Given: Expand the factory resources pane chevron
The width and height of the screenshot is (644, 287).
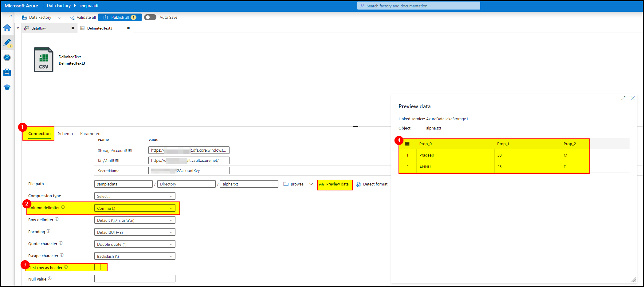Looking at the screenshot, I should [x=18, y=28].
